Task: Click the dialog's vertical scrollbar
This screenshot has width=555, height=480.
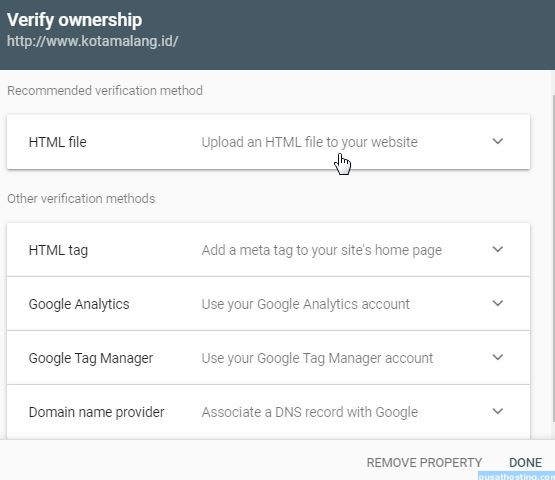Action: pyautogui.click(x=553, y=258)
